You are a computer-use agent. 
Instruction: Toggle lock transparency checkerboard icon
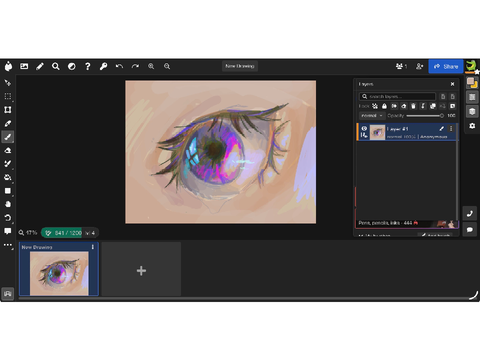pyautogui.click(x=375, y=106)
